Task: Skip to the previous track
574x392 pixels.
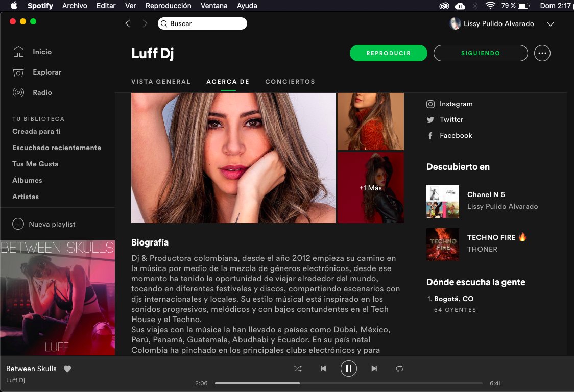Action: coord(323,369)
